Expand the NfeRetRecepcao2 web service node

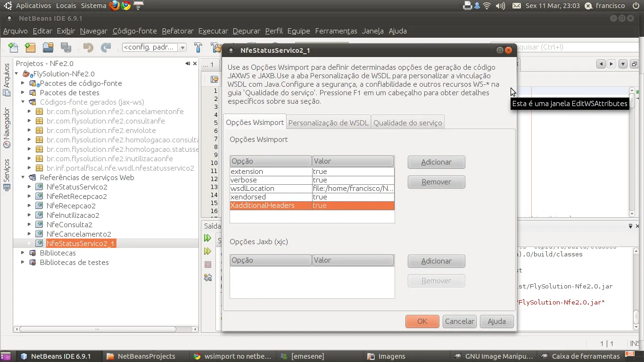[x=30, y=196]
